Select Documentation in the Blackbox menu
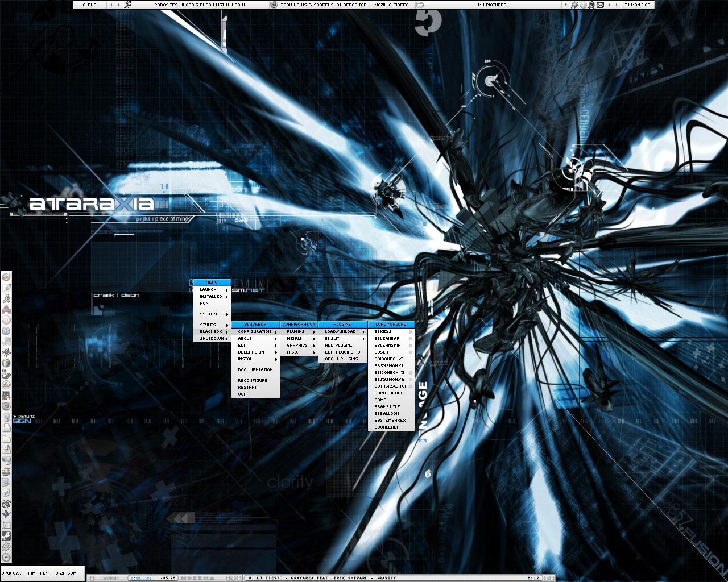 (255, 370)
